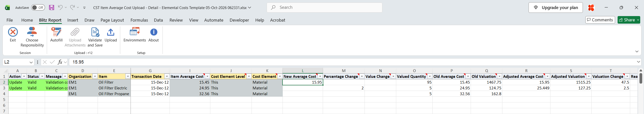
Task: Open the redo history dropdown arrow
Action: click(78, 8)
